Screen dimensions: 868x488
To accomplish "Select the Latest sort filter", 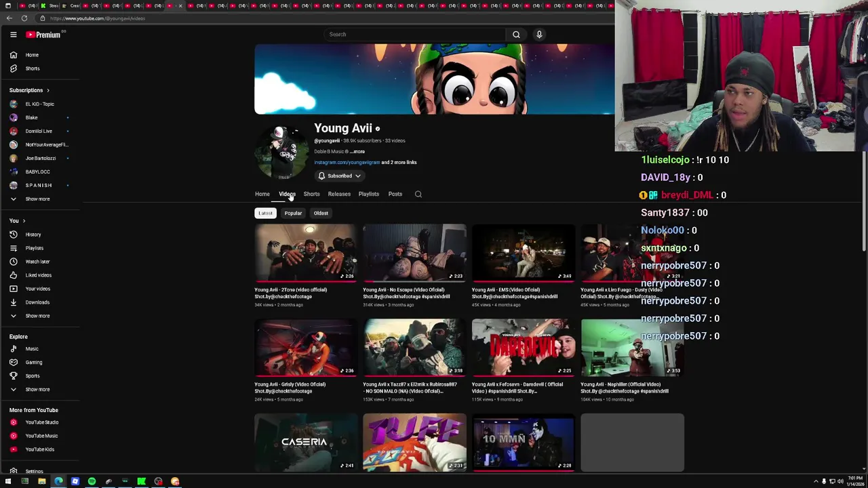I will click(x=265, y=213).
